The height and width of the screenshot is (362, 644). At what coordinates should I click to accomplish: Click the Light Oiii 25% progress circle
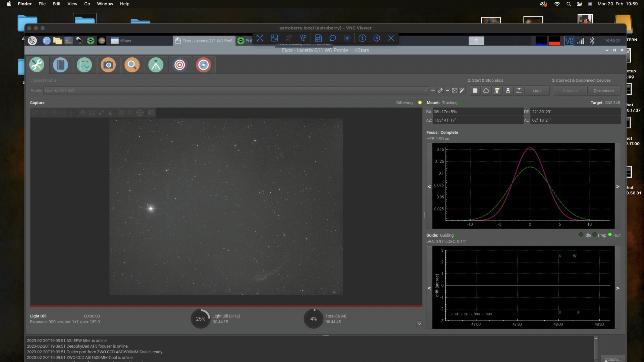[x=201, y=319]
